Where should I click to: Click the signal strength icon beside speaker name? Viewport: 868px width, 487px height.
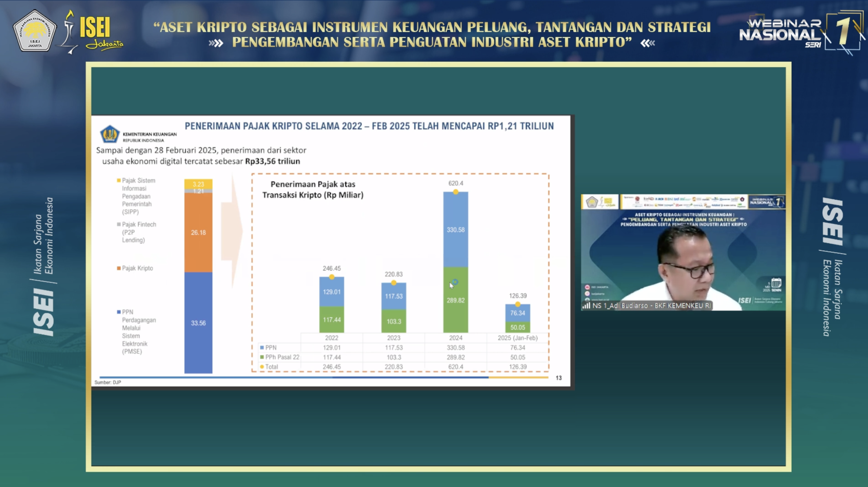tap(586, 306)
